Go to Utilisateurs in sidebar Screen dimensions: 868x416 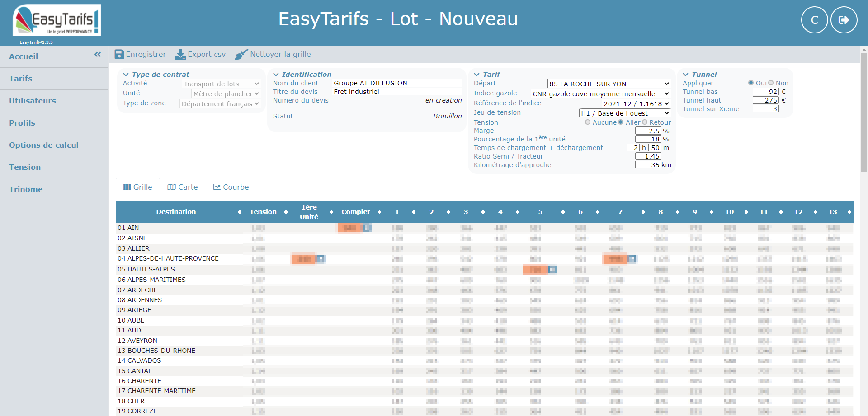click(x=33, y=101)
